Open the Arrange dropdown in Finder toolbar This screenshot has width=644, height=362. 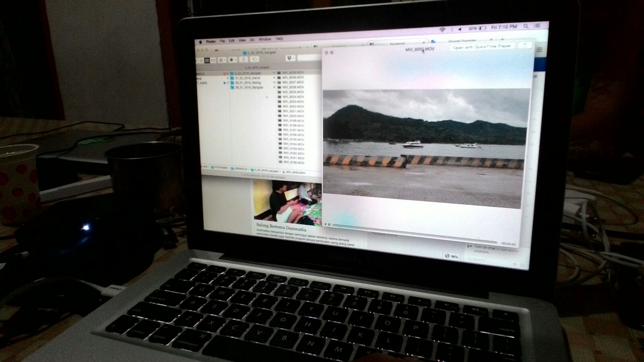(222, 60)
